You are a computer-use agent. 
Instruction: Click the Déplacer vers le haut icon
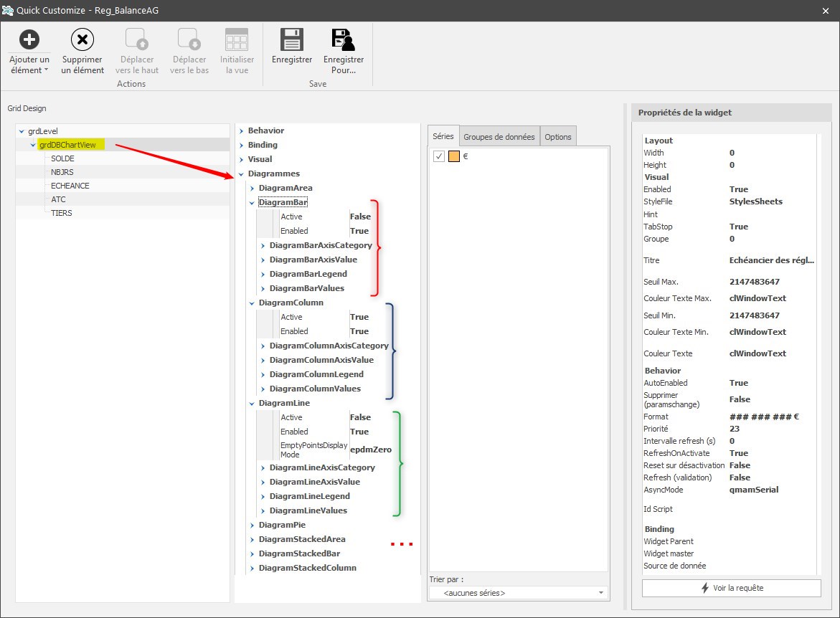tap(136, 39)
